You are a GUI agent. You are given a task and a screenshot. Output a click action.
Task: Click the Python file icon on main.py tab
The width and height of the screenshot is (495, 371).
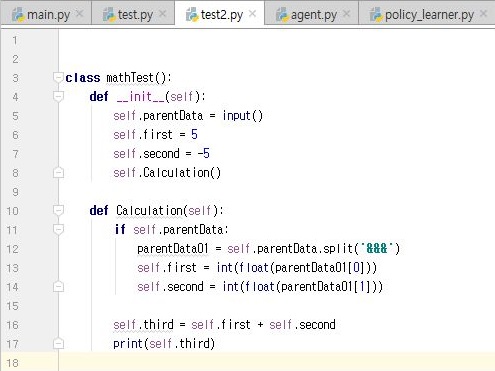pos(18,15)
